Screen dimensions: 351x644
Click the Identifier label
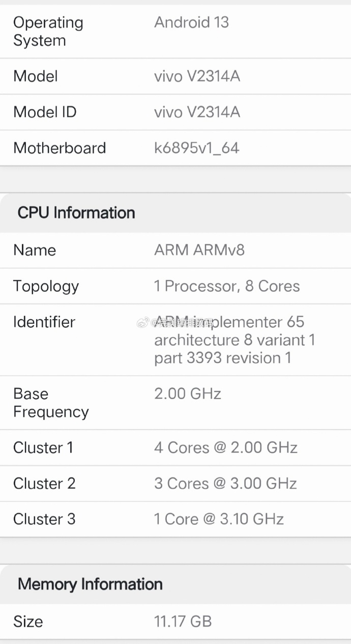[x=44, y=322]
